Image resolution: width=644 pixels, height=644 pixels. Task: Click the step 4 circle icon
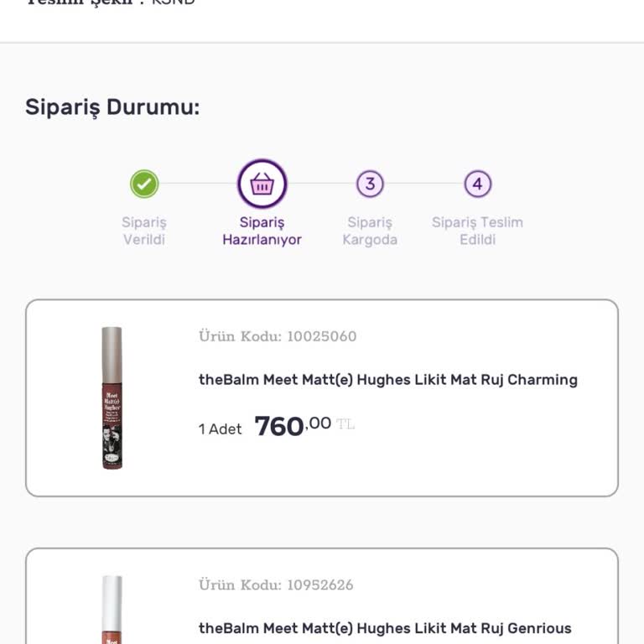(477, 184)
